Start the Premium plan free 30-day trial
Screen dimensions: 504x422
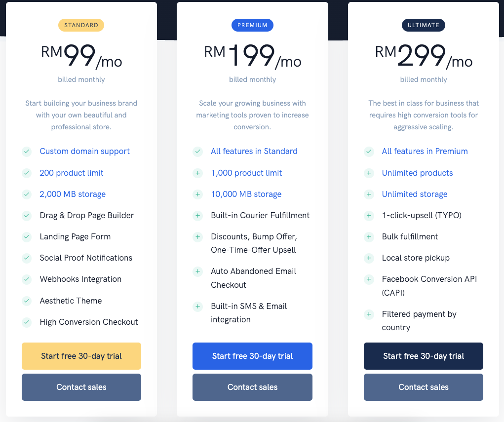[x=252, y=356]
